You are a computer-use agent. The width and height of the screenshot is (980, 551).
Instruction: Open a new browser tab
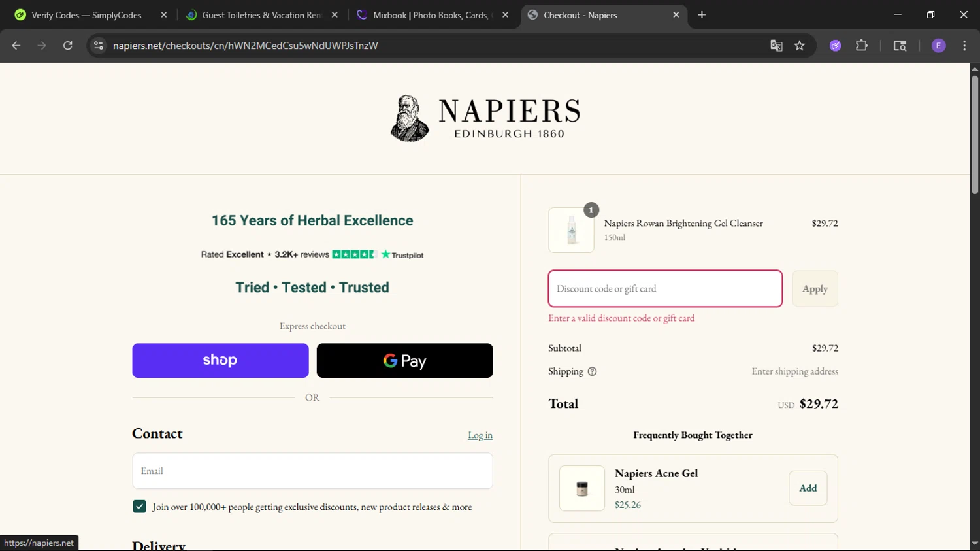(702, 15)
